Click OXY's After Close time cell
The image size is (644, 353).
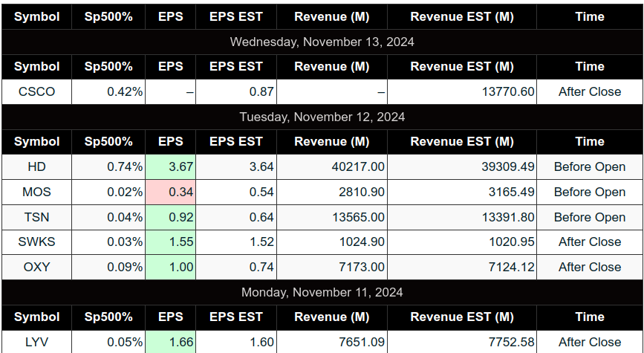pyautogui.click(x=589, y=267)
